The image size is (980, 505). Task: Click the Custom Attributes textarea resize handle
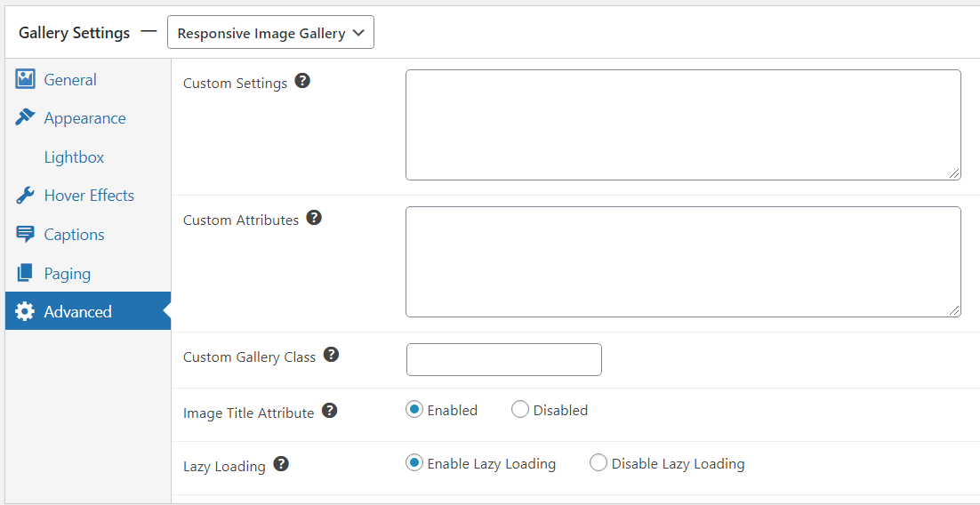(954, 310)
